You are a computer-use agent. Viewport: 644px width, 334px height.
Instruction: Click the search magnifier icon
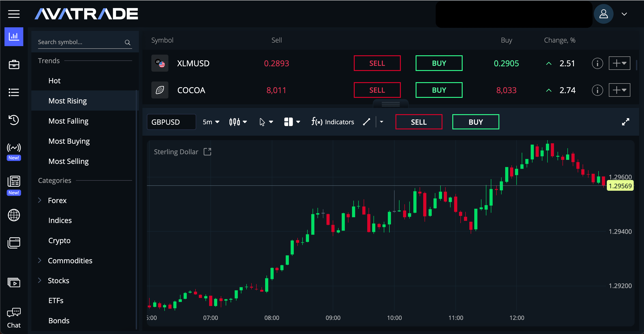tap(127, 42)
